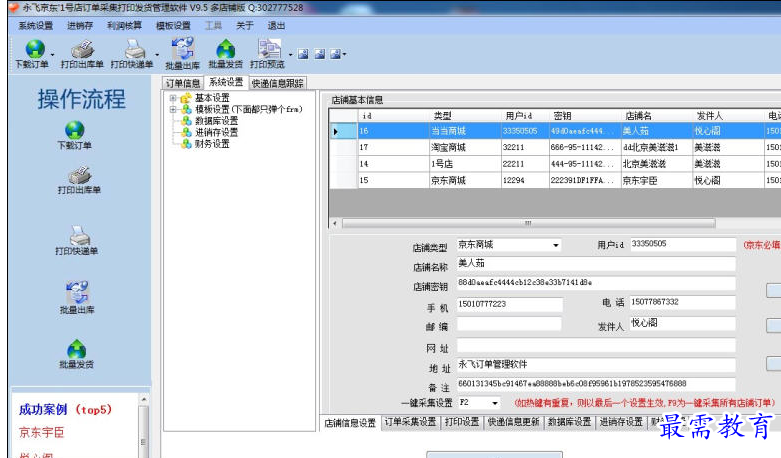
Task: Click the 批量发货 toolbar icon
Action: point(226,49)
